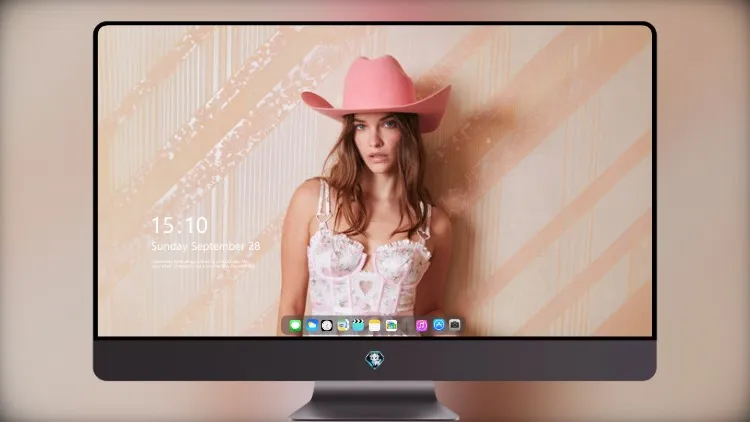
Task: Click the Sunday September 28 date text
Action: point(206,246)
